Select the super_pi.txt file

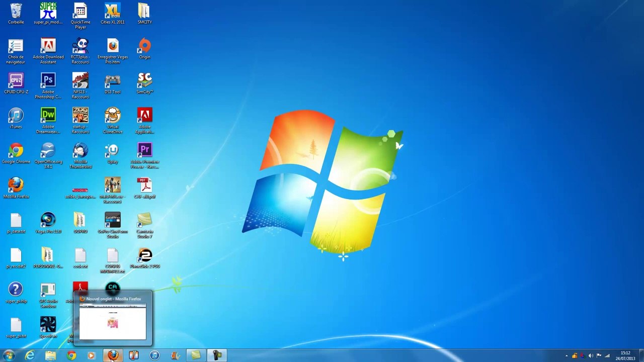(x=16, y=328)
